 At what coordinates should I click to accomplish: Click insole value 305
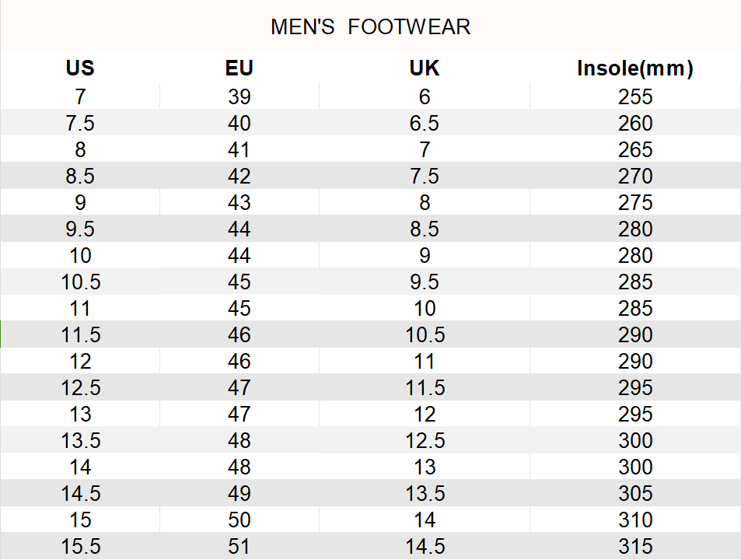point(635,494)
